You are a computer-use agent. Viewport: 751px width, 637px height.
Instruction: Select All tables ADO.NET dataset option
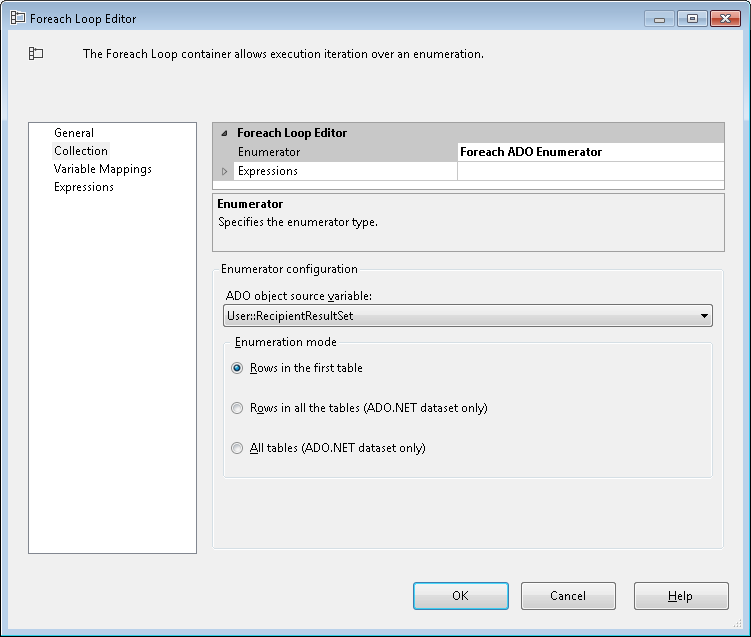pyautogui.click(x=237, y=448)
